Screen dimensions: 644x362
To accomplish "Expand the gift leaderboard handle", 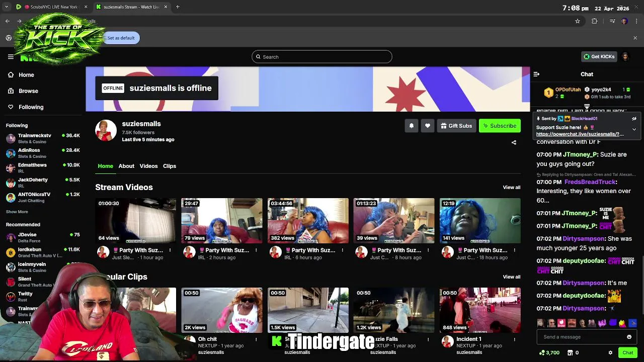I will [587, 107].
